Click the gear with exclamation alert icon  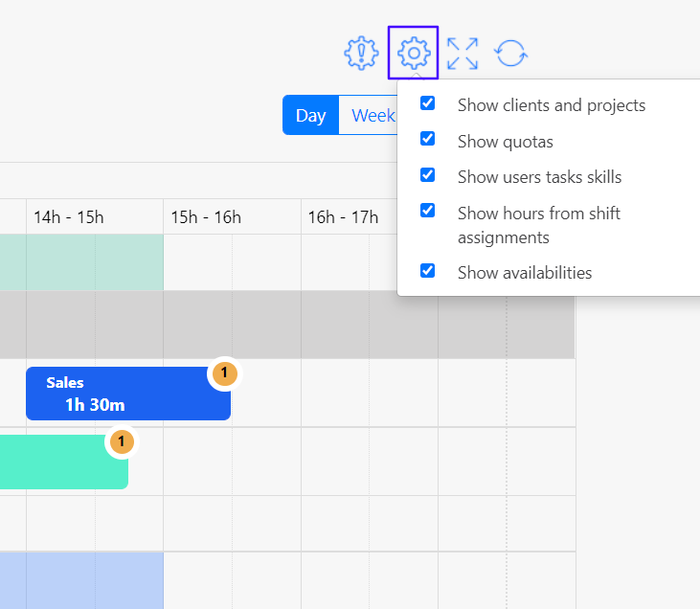(362, 53)
